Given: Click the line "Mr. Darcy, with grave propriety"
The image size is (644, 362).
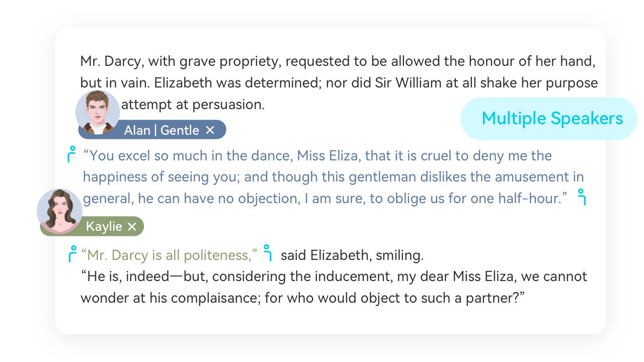Looking at the screenshot, I should pos(337,62).
